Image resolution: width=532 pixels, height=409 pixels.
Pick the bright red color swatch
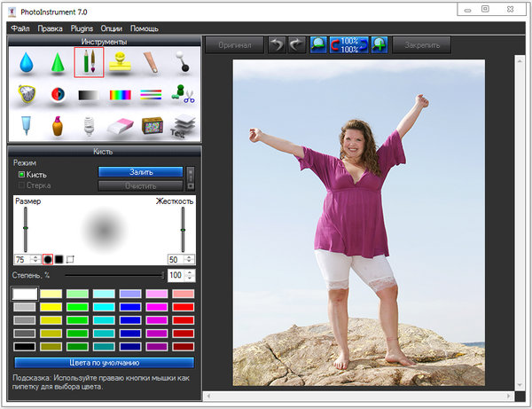(x=184, y=307)
